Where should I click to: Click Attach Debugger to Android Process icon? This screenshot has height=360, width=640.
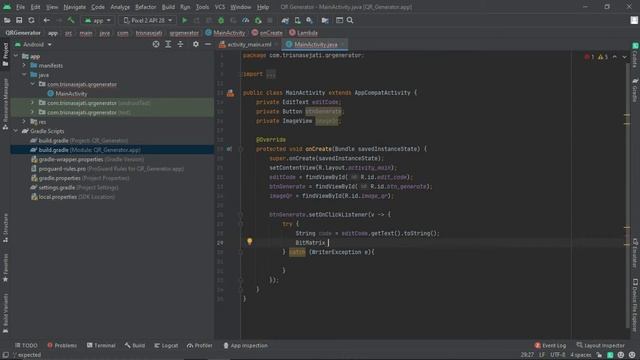click(x=258, y=20)
